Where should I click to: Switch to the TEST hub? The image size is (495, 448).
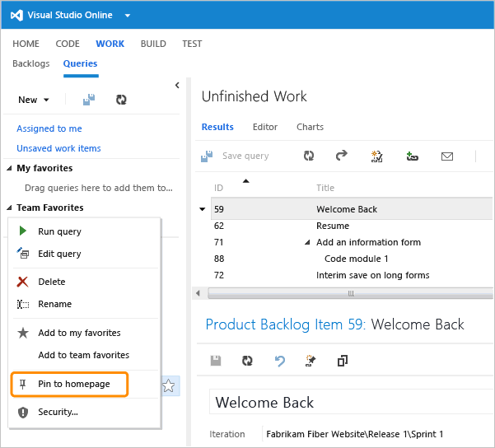[x=192, y=44]
